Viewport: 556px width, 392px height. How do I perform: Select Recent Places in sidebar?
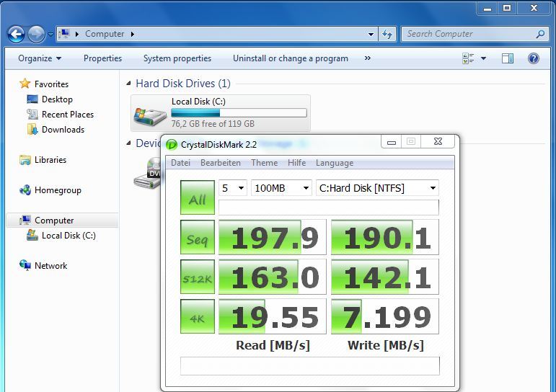click(x=68, y=115)
